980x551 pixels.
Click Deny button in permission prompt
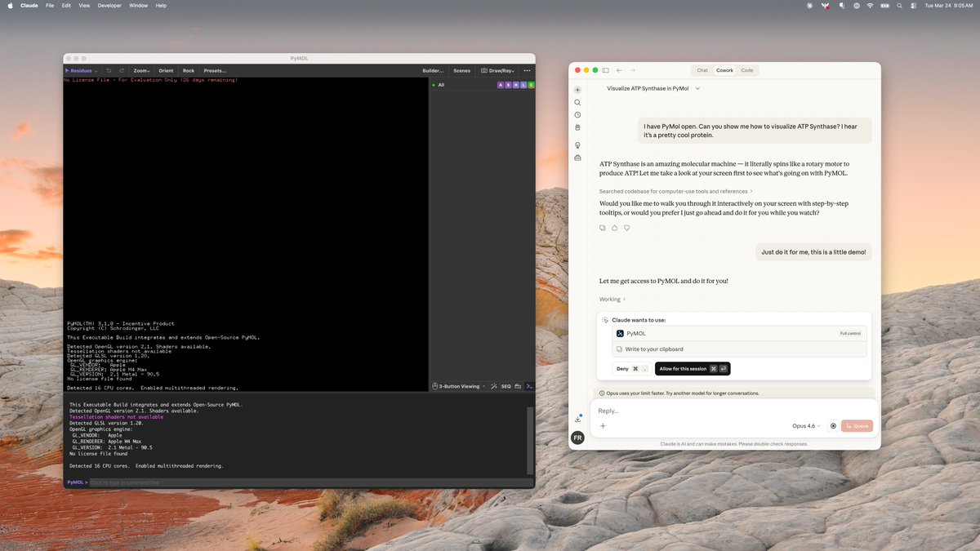pos(631,369)
